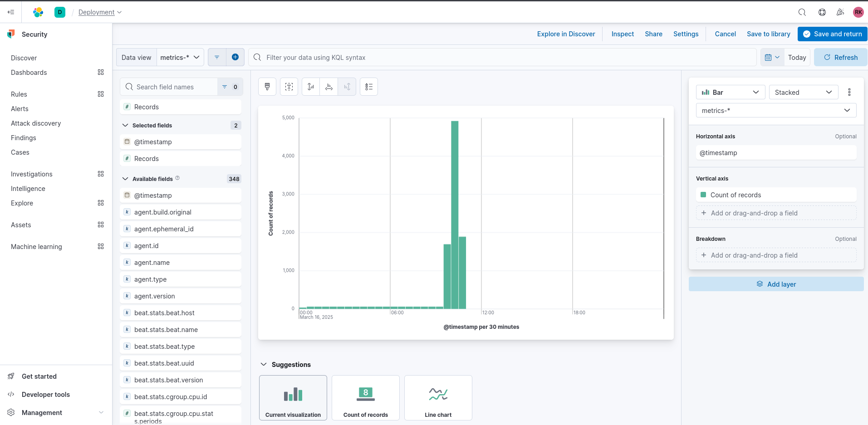Click Explore in Discover link
Image resolution: width=868 pixels, height=425 pixels.
tap(566, 34)
